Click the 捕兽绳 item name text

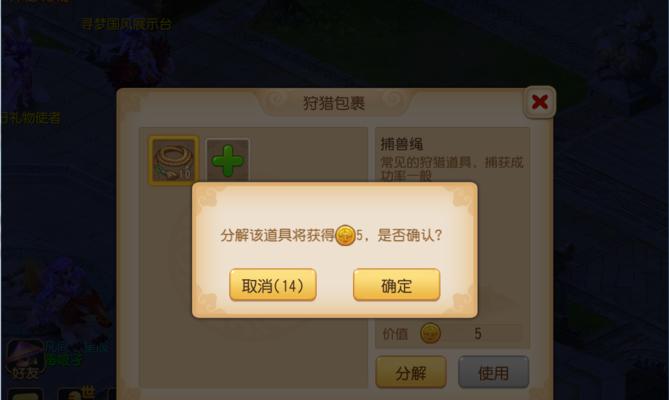tap(401, 144)
